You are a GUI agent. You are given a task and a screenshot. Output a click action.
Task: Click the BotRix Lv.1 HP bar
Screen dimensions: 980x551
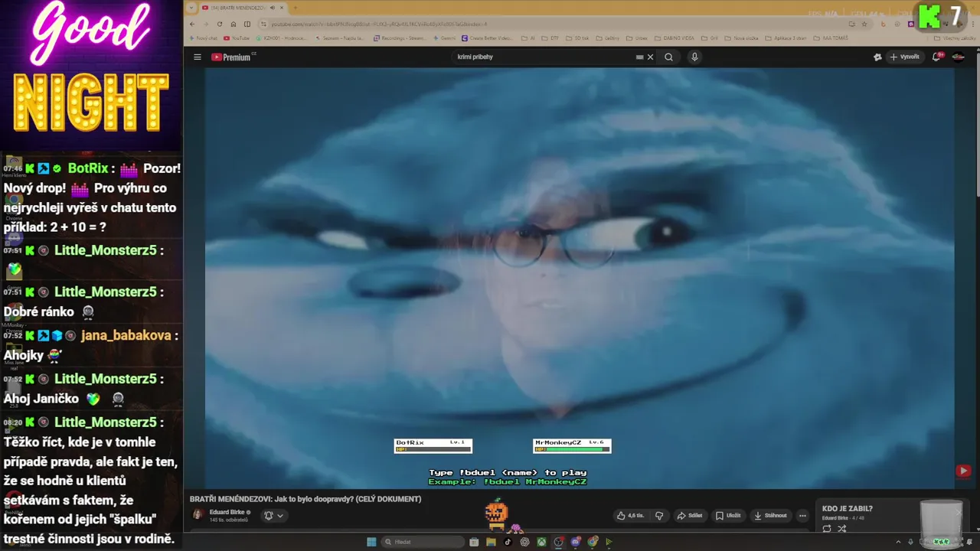click(433, 449)
